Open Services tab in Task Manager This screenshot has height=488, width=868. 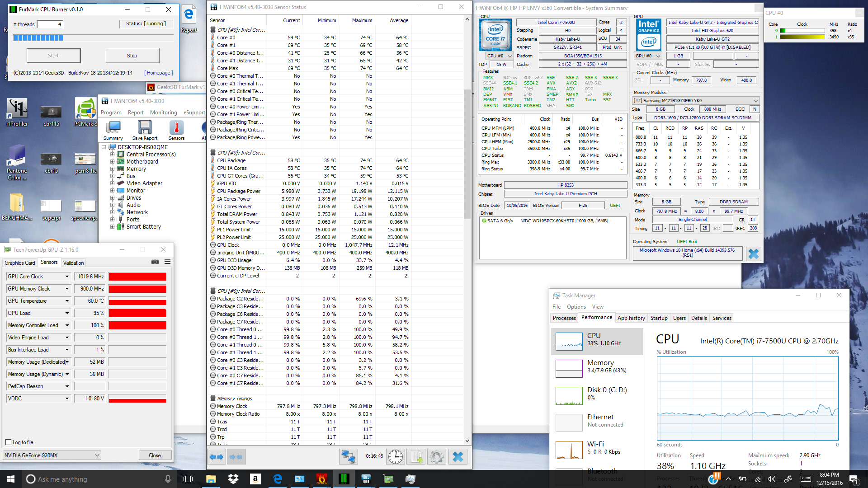point(722,318)
